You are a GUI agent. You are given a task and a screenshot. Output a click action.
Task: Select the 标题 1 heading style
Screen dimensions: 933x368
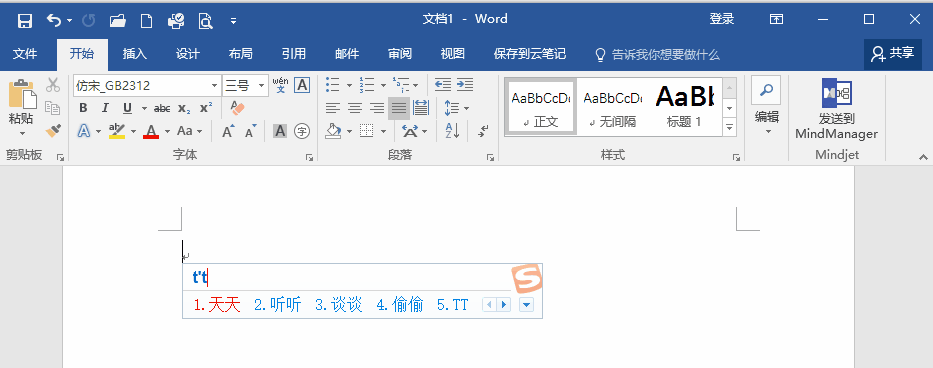[x=684, y=106]
